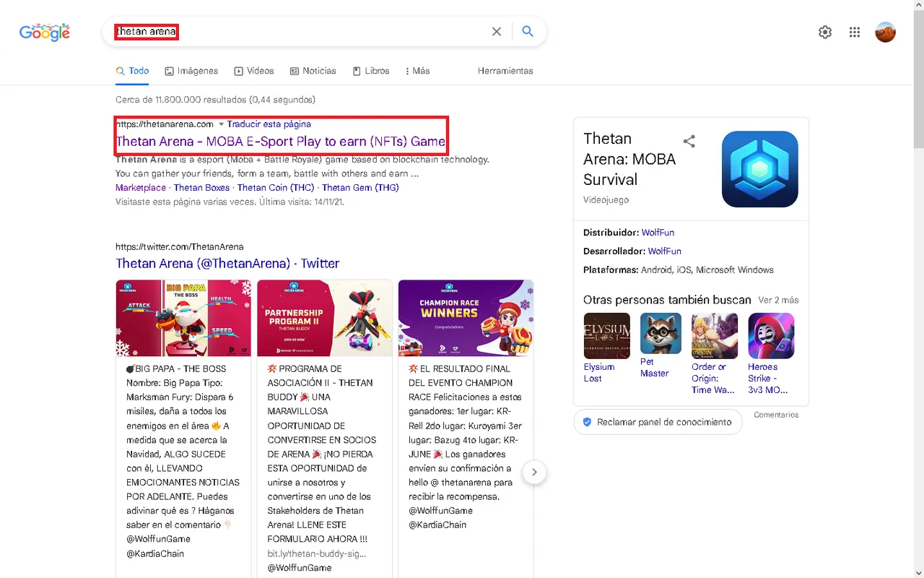Click the Cerca de 11.800.000 resultados text
Image resolution: width=924 pixels, height=578 pixels.
215,100
